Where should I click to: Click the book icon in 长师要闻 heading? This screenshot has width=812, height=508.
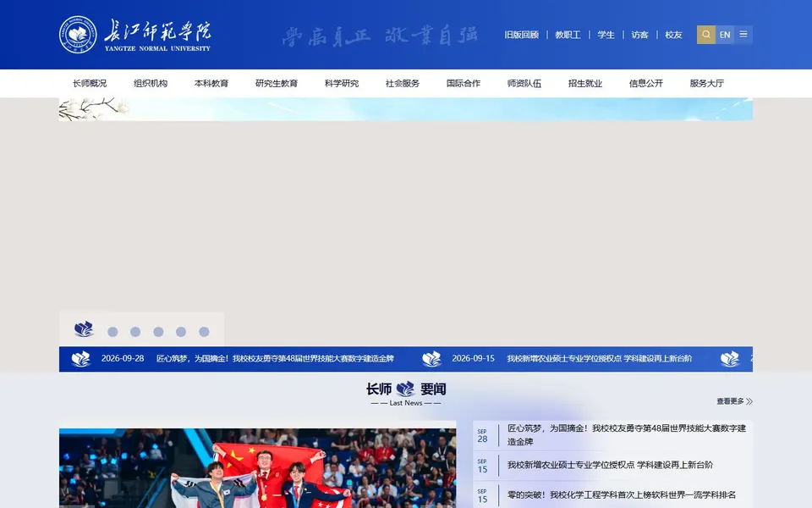pos(405,389)
